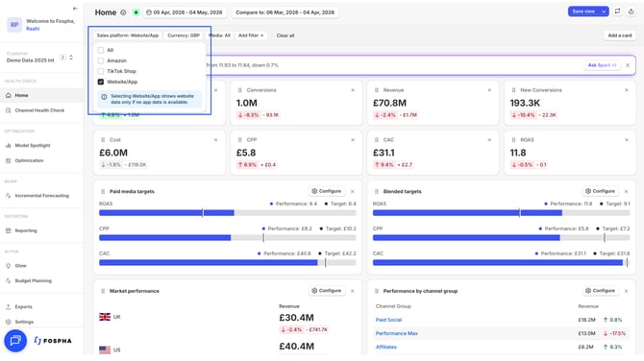This screenshot has width=644, height=361.
Task: Check the Amazon sales platform option
Action: (x=101, y=60)
